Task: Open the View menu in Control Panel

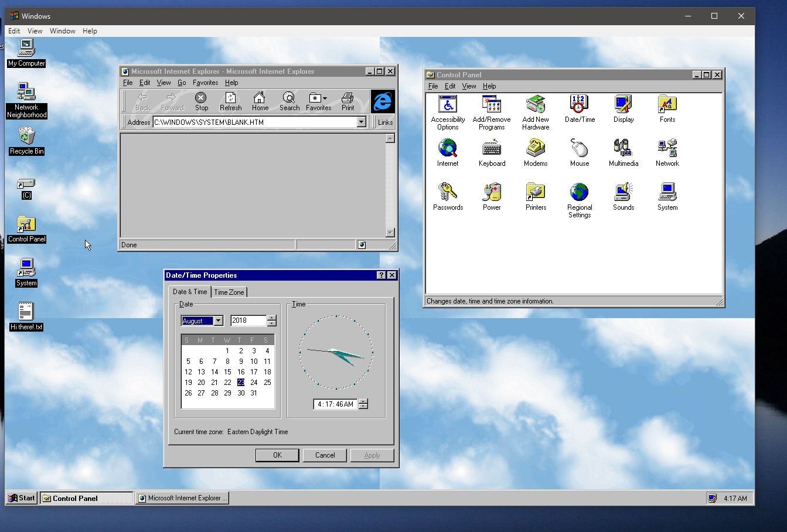Action: [x=469, y=86]
